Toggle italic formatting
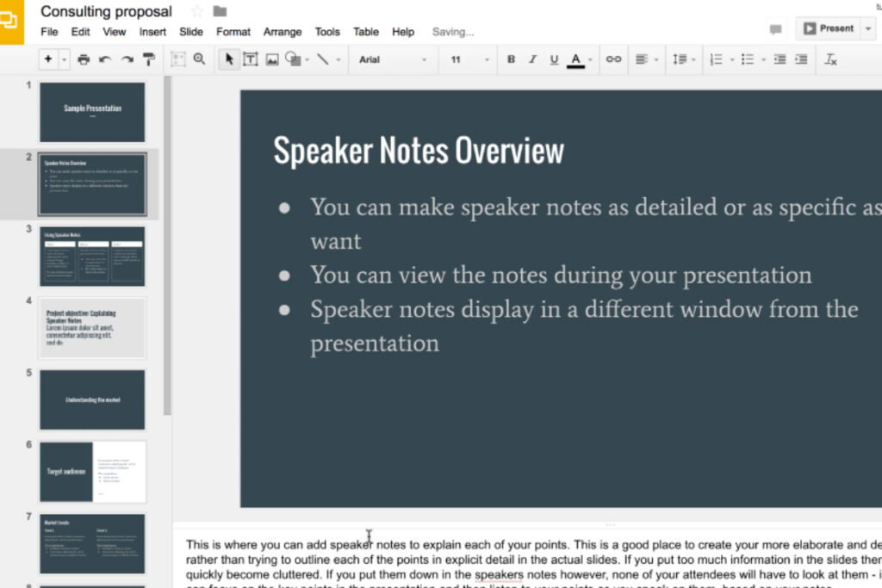Image resolution: width=882 pixels, height=588 pixels. [x=532, y=59]
